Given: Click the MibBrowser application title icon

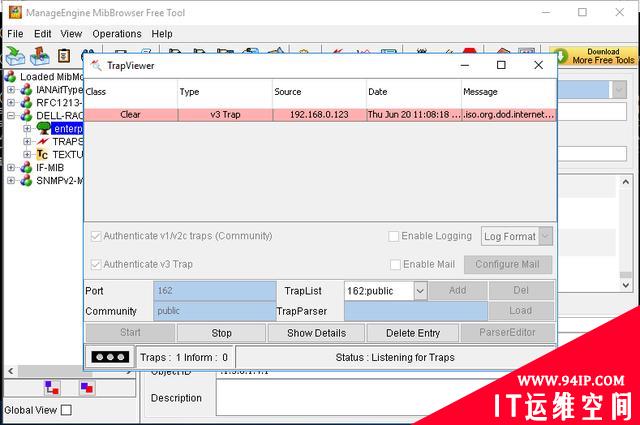Looking at the screenshot, I should [15, 12].
